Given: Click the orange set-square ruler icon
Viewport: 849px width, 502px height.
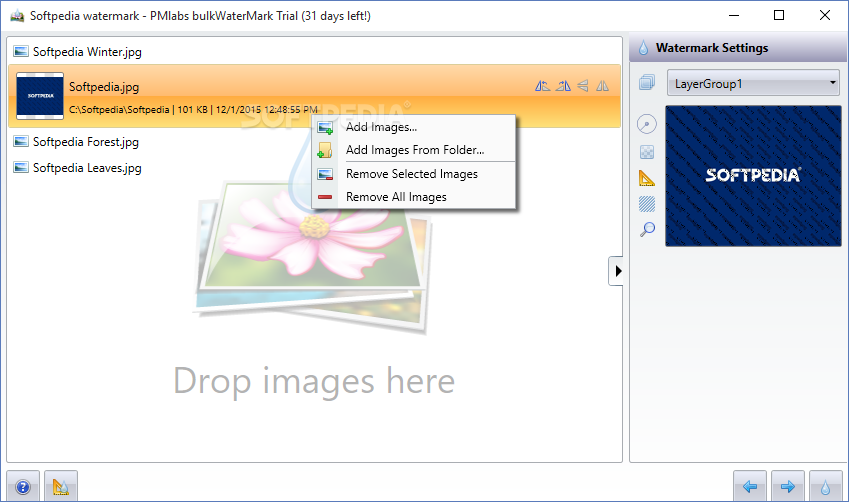Looking at the screenshot, I should [x=646, y=178].
